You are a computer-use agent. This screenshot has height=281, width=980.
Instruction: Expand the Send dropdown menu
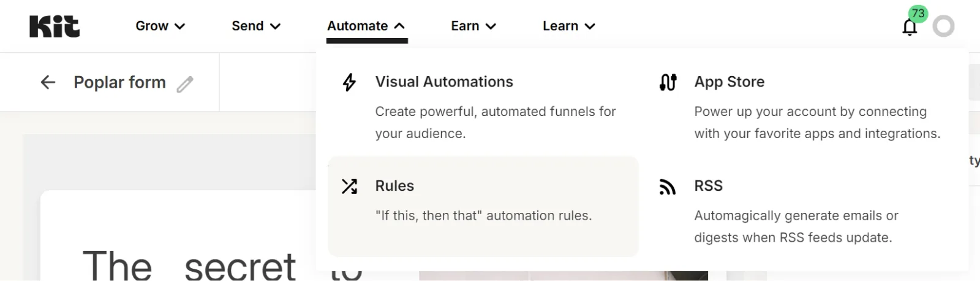pos(255,26)
